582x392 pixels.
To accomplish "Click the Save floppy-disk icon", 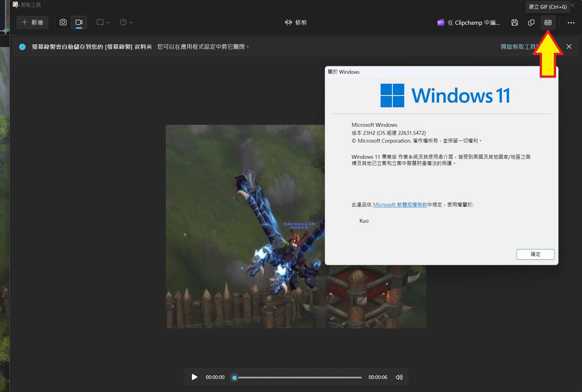I will (514, 22).
